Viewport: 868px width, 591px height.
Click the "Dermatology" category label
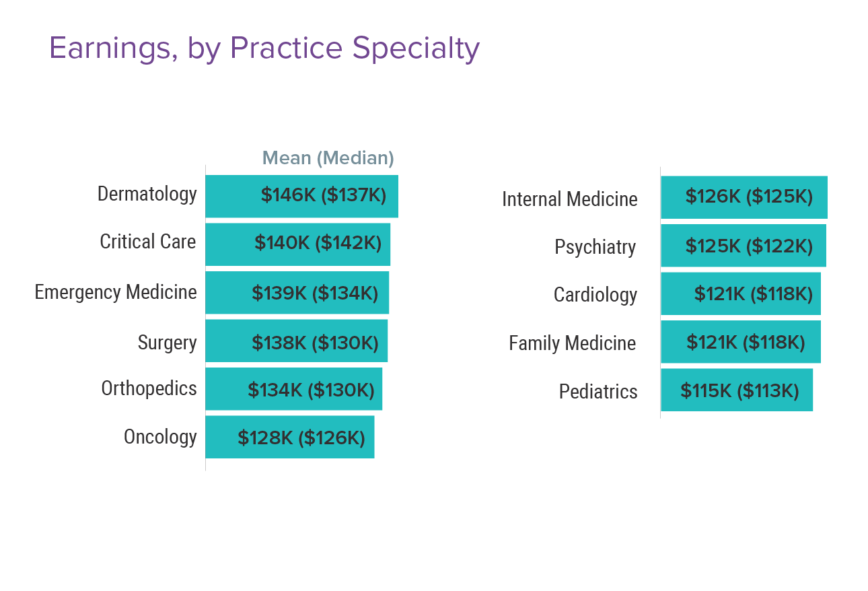click(147, 194)
